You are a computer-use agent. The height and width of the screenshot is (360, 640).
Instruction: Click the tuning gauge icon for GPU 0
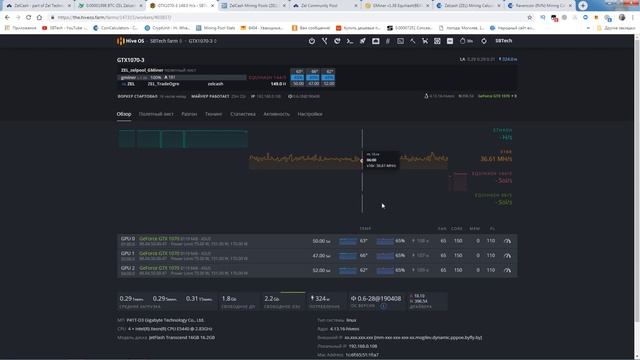click(507, 241)
